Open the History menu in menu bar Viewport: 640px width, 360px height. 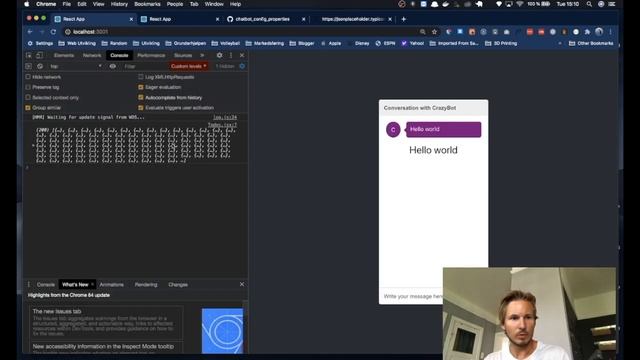click(119, 4)
